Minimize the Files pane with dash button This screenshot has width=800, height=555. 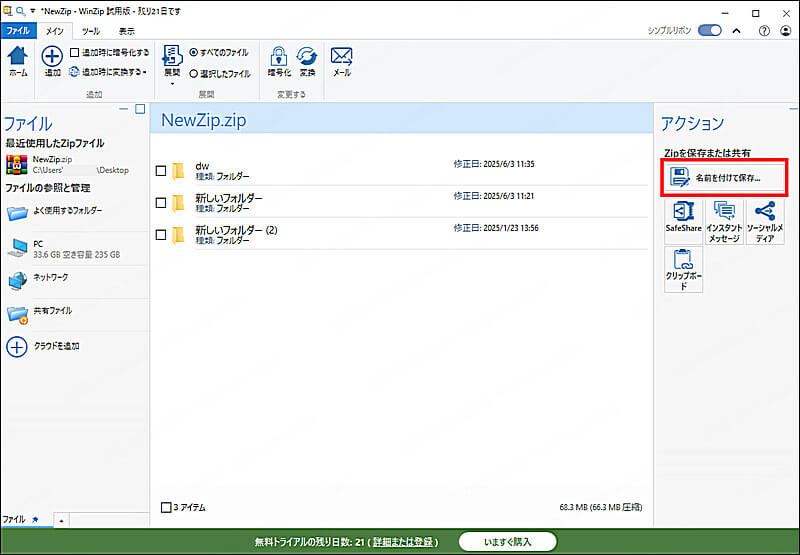pos(123,109)
